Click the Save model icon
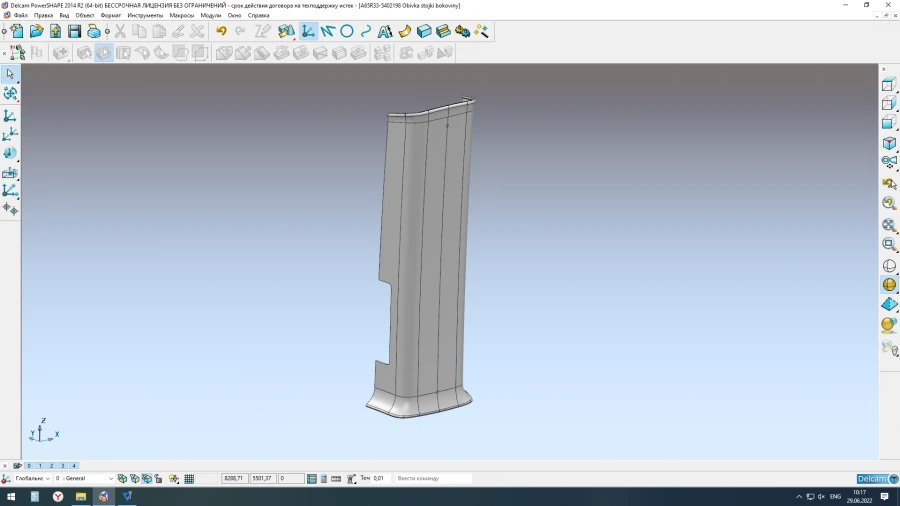The height and width of the screenshot is (506, 900). pyautogui.click(x=74, y=32)
